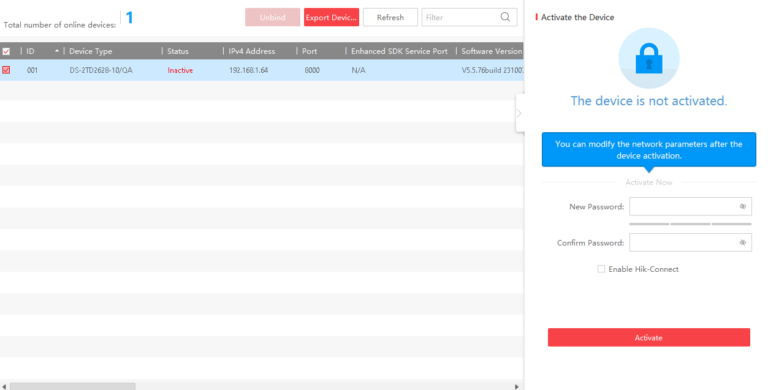Click the blue lock icon
This screenshot has width=768, height=390.
648,58
